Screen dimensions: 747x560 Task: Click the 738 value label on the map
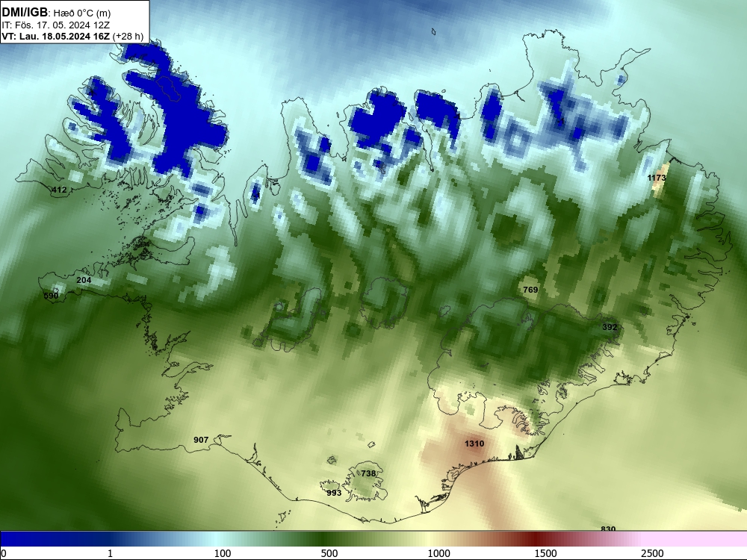[x=368, y=473]
